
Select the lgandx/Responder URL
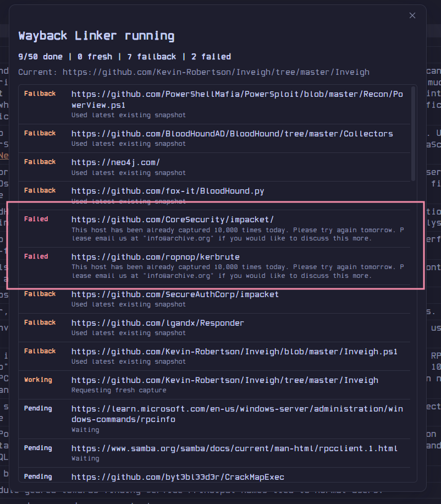158,323
